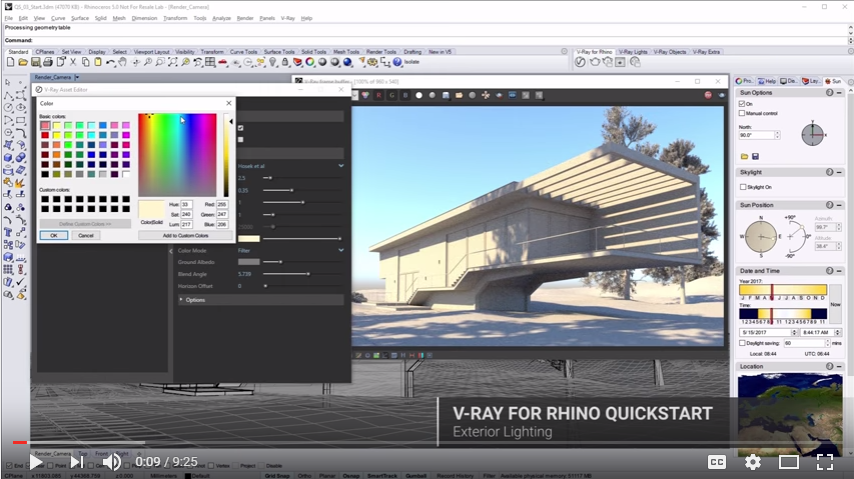Click the Zoom Extents icon

[x=173, y=62]
